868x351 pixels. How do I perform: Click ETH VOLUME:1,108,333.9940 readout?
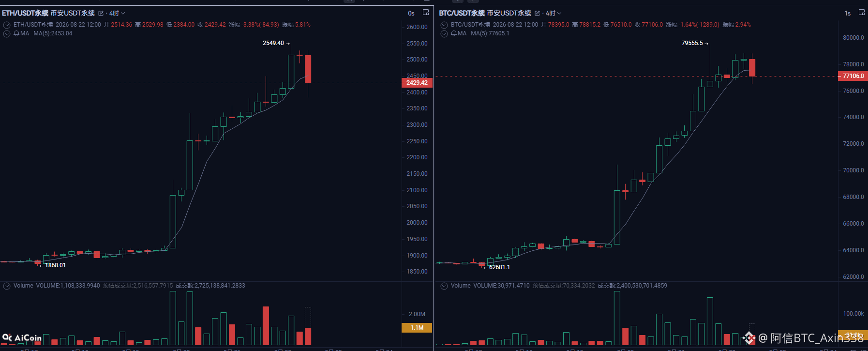pyautogui.click(x=68, y=286)
